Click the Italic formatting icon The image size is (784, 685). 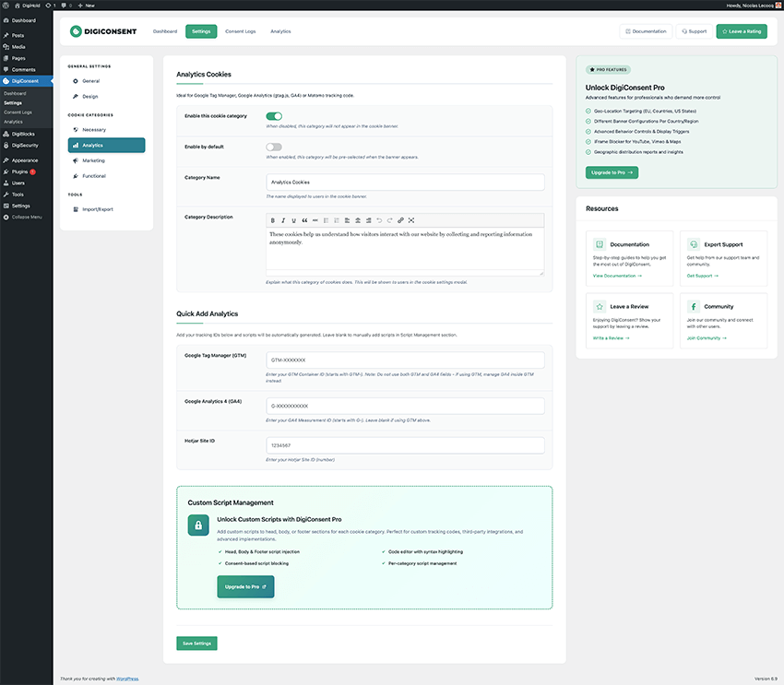coord(282,220)
